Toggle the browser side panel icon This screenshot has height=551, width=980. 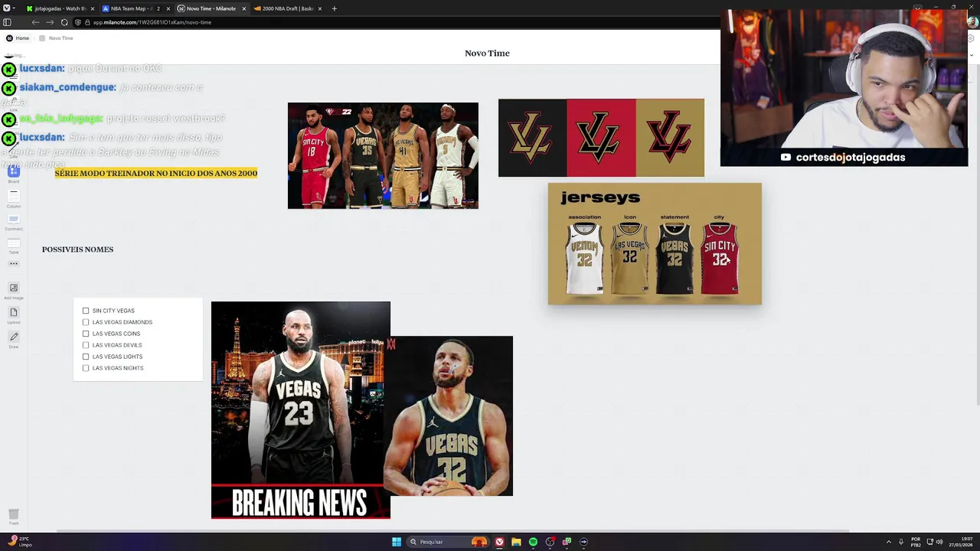[7, 22]
